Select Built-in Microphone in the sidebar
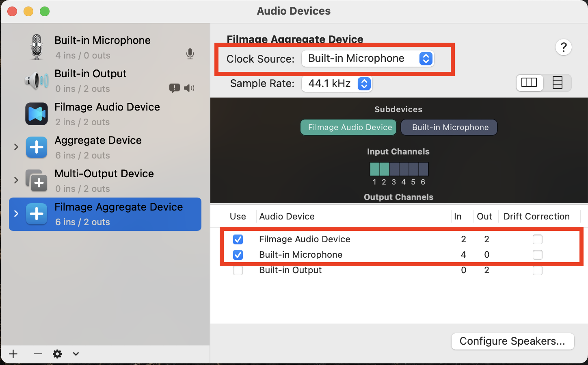Image resolution: width=588 pixels, height=365 pixels. (x=105, y=47)
